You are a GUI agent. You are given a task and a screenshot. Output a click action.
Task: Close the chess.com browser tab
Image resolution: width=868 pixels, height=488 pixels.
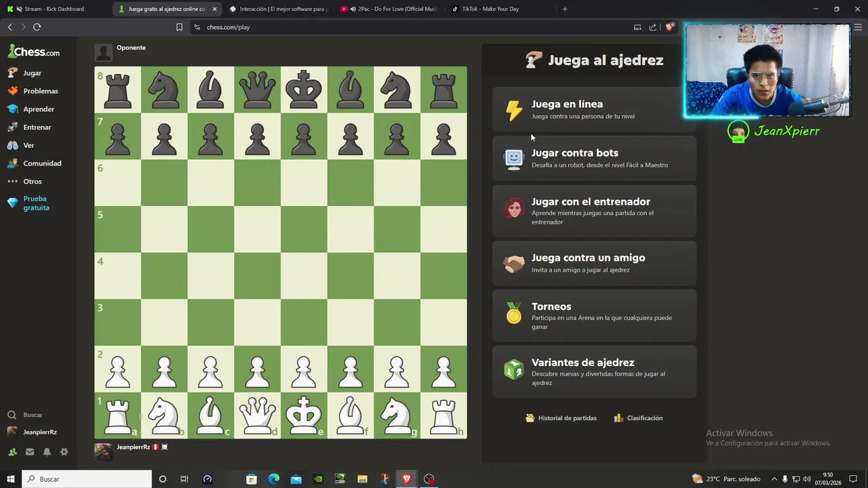[x=215, y=9]
